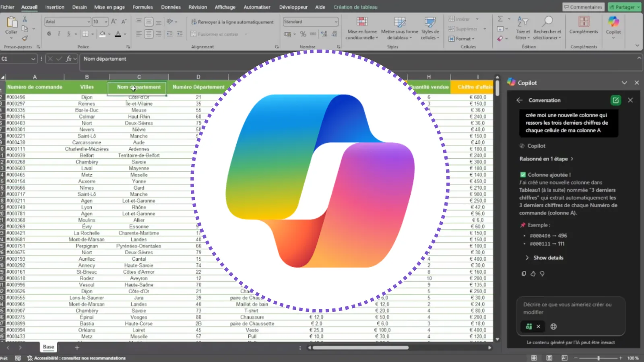The image size is (644, 362).
Task: Apply thousands separator 000 format
Action: click(313, 34)
